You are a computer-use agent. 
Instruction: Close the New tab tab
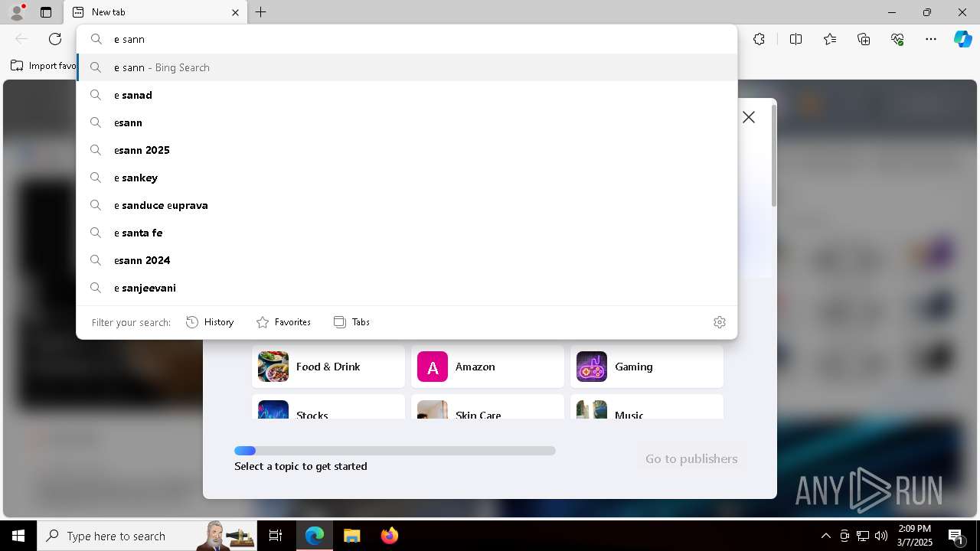point(235,12)
